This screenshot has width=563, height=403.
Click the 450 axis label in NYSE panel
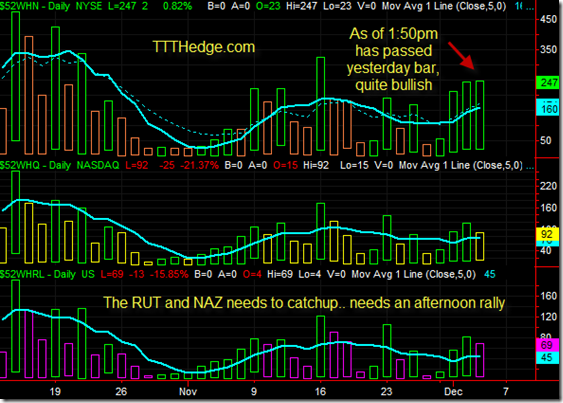pyautogui.click(x=548, y=20)
